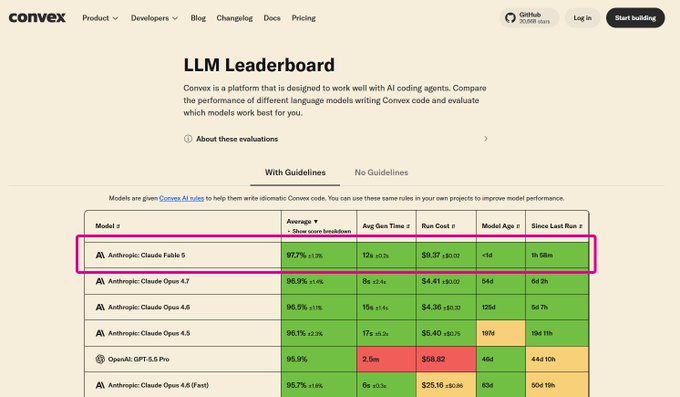Click sort icon next to Model Age
Viewport: 680px width, 397px height.
click(518, 226)
